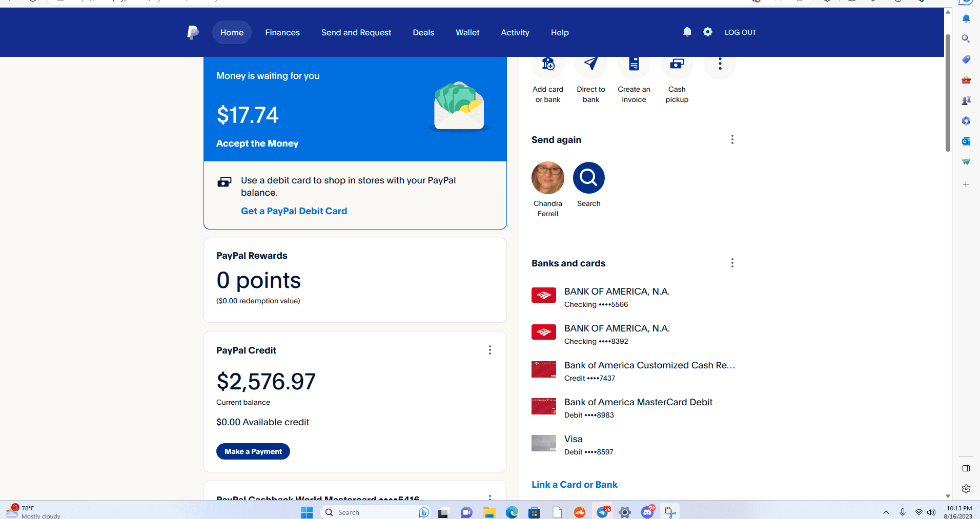Click Edge sidebar Outlook icon
Image resolution: width=980 pixels, height=519 pixels.
coord(966,141)
